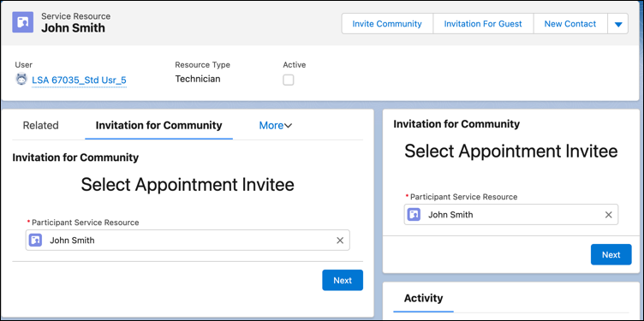
Task: Toggle the Active checkbox
Action: pyautogui.click(x=289, y=80)
